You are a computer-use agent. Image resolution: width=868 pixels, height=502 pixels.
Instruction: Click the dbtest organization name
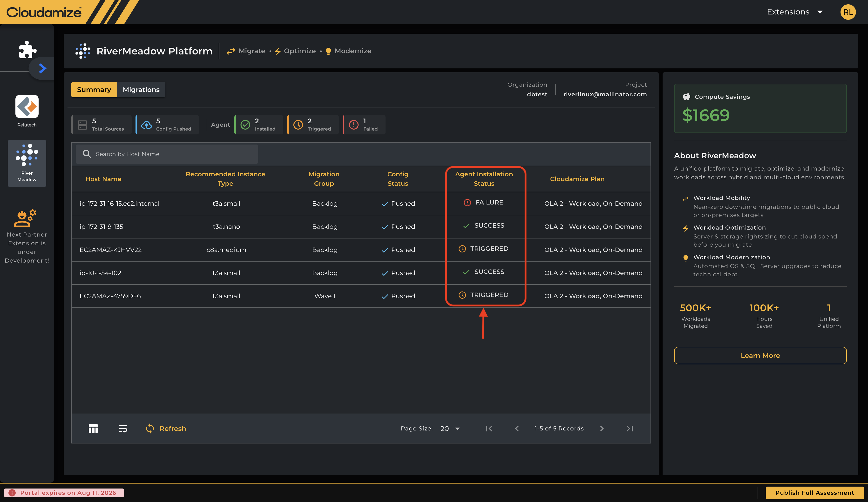pos(537,94)
